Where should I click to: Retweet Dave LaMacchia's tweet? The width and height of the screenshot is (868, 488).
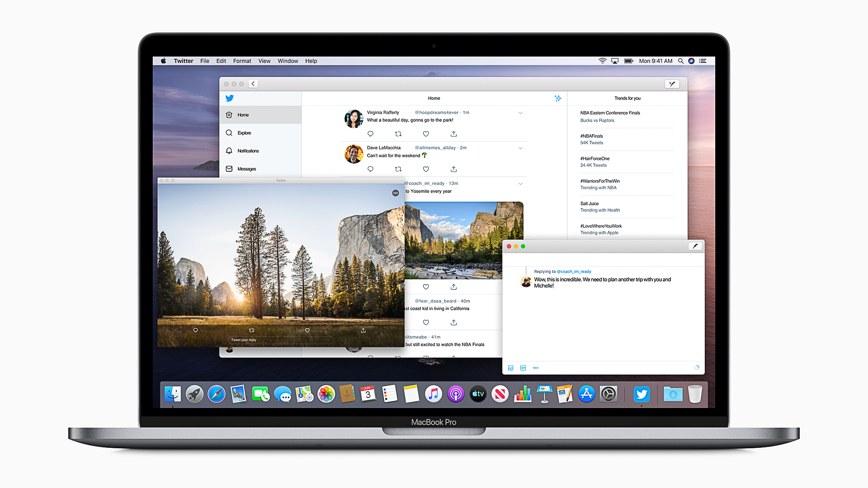[398, 169]
